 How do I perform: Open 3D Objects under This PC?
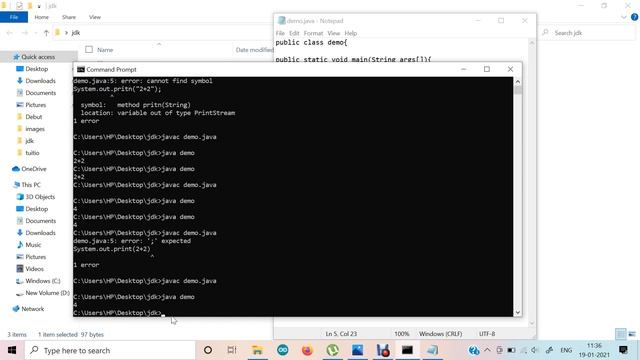pyautogui.click(x=40, y=197)
